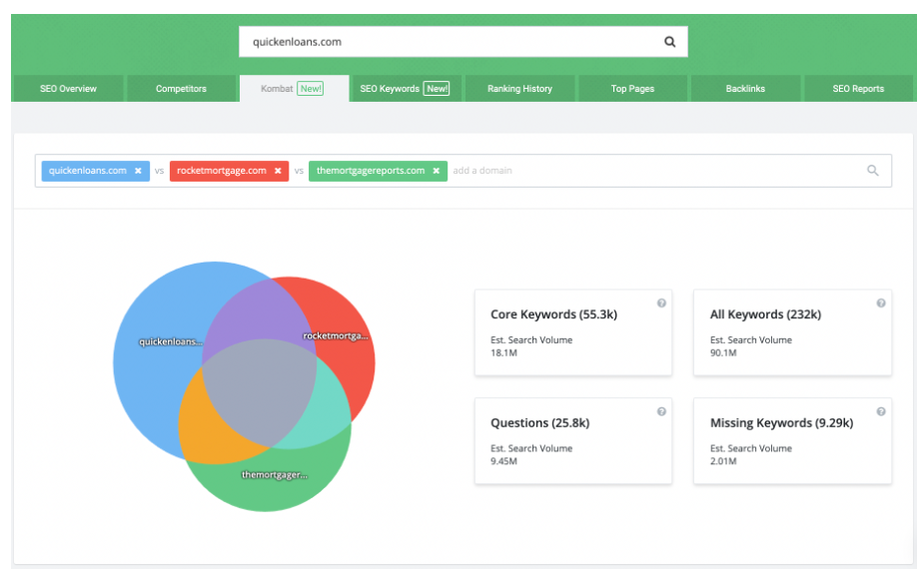
Task: Click the 9.45M search volume value
Action: pyautogui.click(x=503, y=461)
